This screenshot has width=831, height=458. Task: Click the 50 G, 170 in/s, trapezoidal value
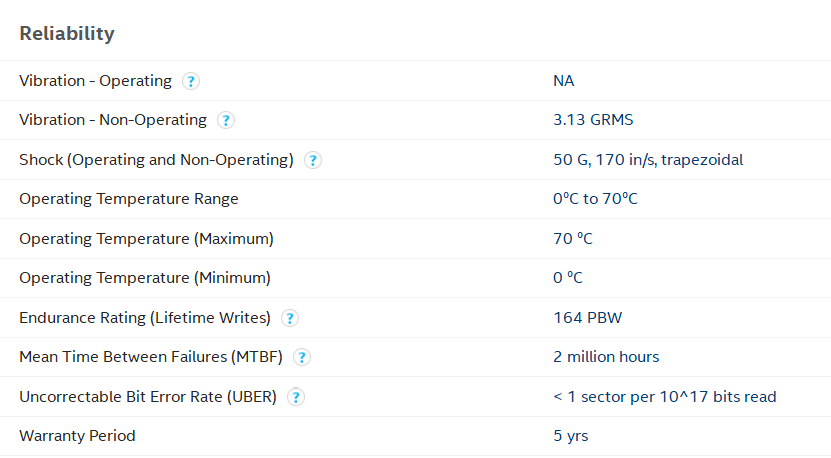click(648, 160)
